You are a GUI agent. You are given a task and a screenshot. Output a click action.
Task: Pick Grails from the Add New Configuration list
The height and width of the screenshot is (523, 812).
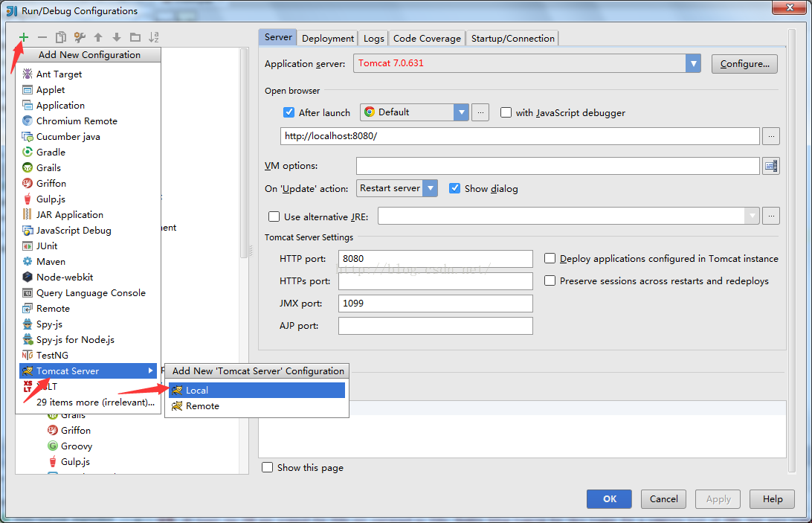click(x=88, y=167)
